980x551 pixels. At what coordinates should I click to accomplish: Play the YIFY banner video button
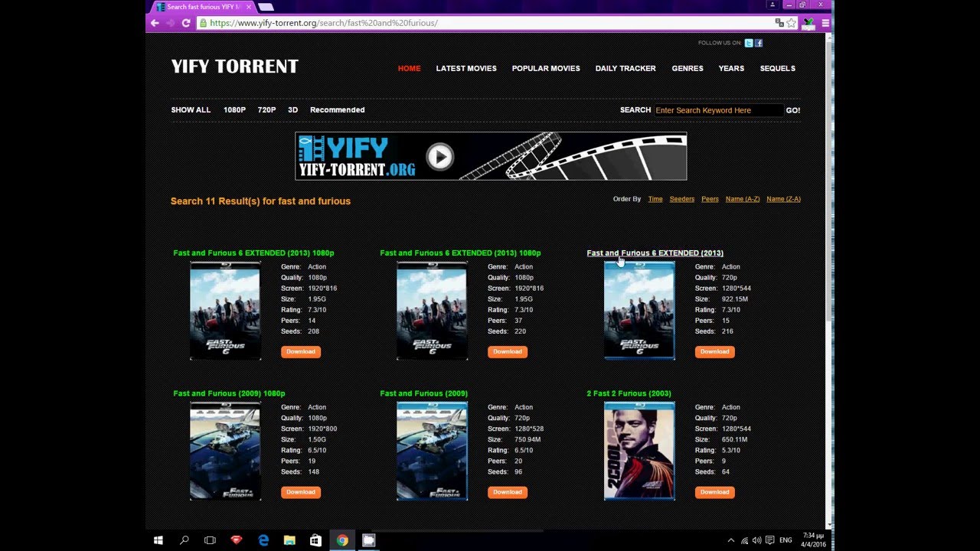[439, 156]
